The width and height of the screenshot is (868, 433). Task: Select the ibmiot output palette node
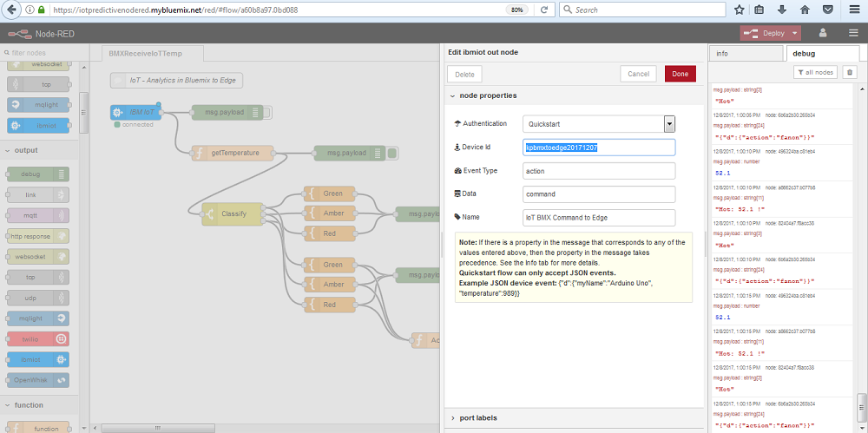(38, 359)
